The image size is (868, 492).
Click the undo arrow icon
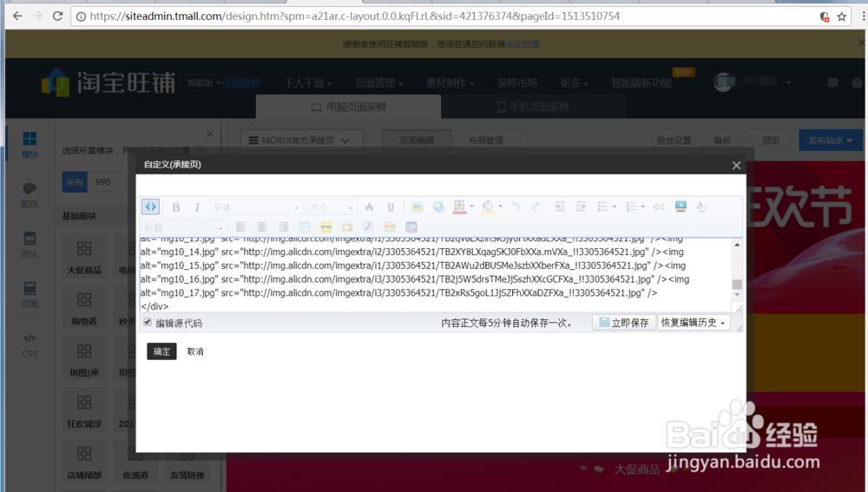pos(516,207)
